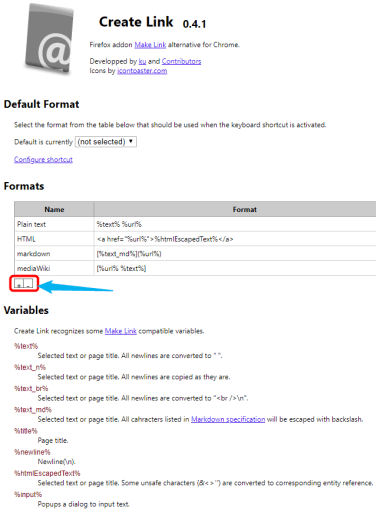Click the %input% variable name
376x510 pixels.
(28, 494)
